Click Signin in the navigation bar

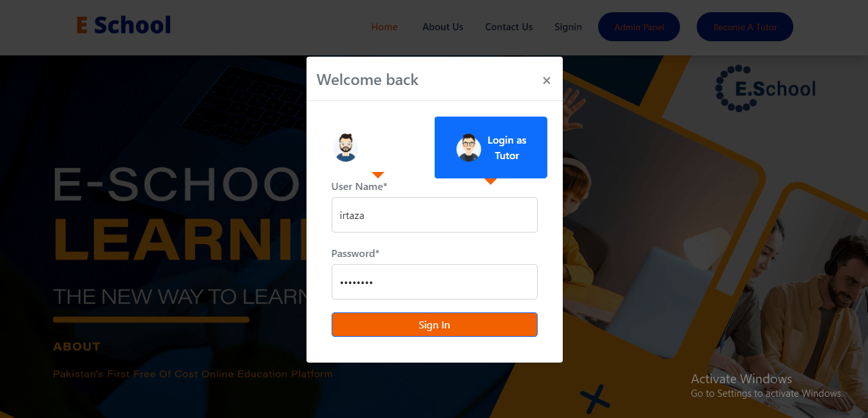pos(568,27)
